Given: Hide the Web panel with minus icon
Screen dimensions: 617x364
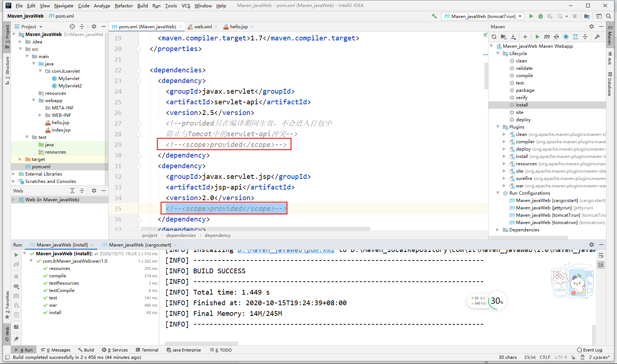Looking at the screenshot, I should click(x=104, y=191).
